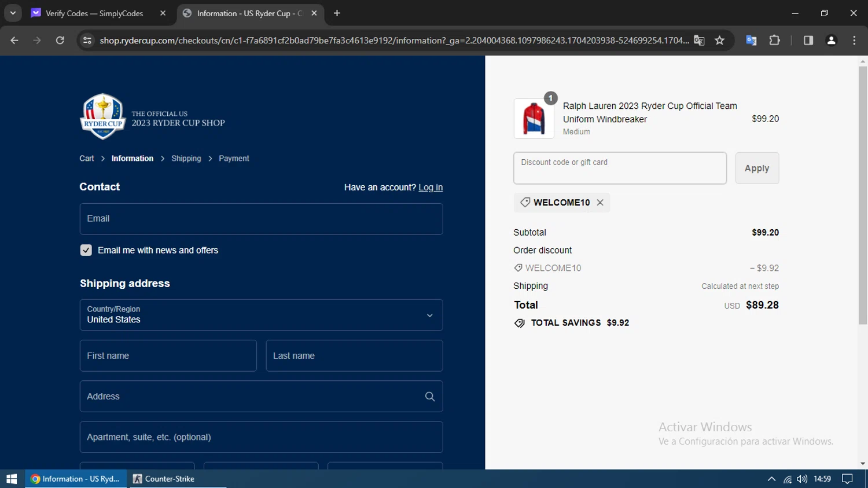Open the Google Translate extension icon
Image resolution: width=868 pixels, height=488 pixels.
pos(751,40)
